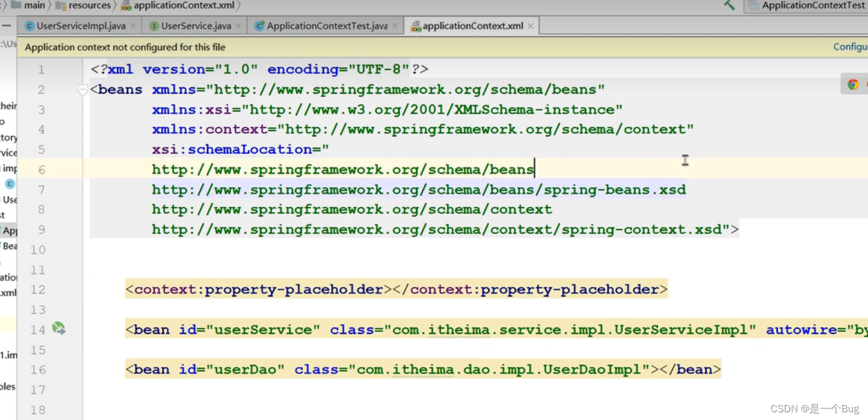The image size is (868, 420).
Task: Click the interface icon on UserService.java tab
Action: click(154, 26)
